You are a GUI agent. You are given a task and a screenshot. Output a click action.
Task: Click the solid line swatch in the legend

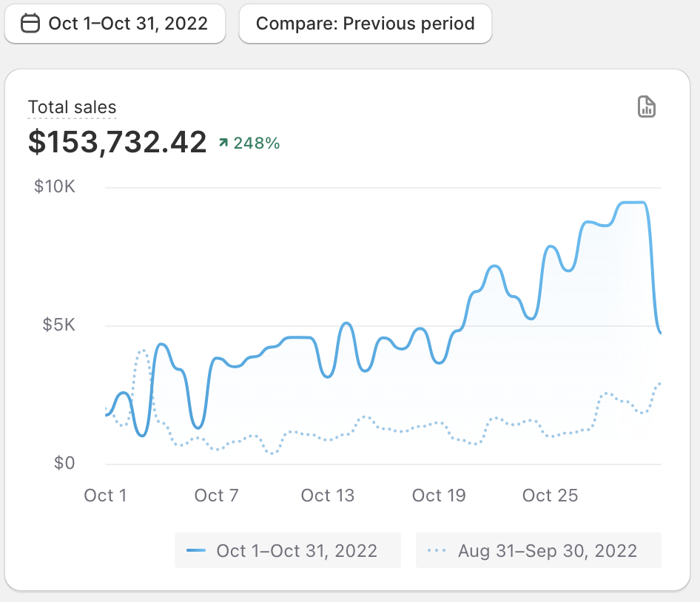(x=196, y=550)
